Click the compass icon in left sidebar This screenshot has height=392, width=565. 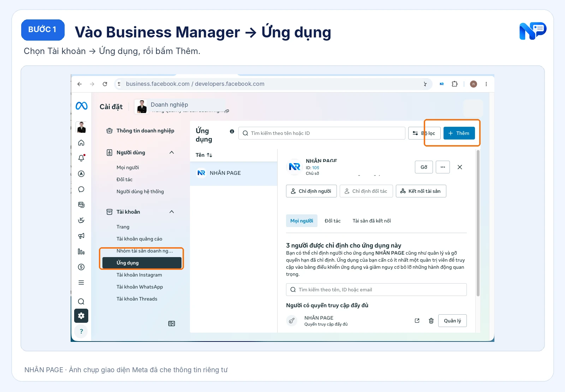point(81,174)
